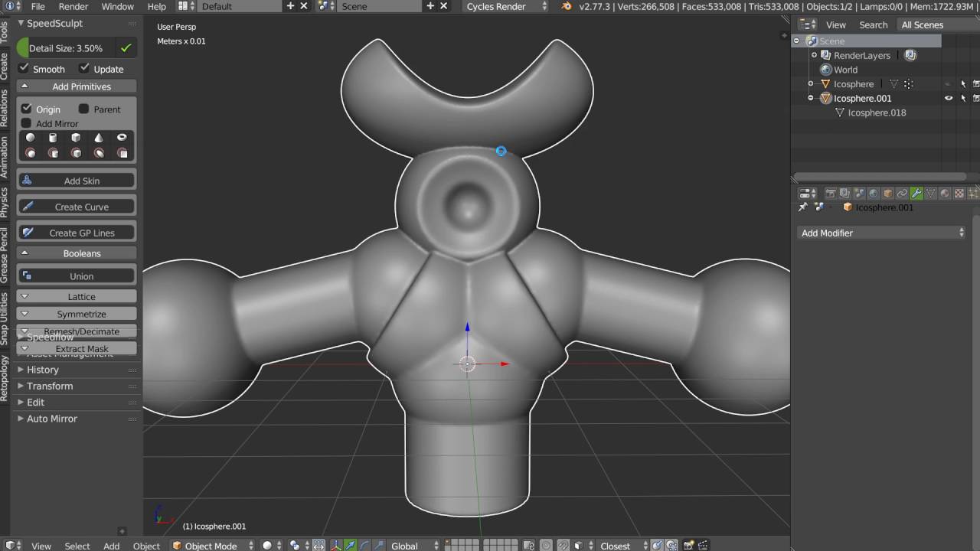Click the pin icon in Properties editor
The image size is (980, 551).
pyautogui.click(x=803, y=207)
